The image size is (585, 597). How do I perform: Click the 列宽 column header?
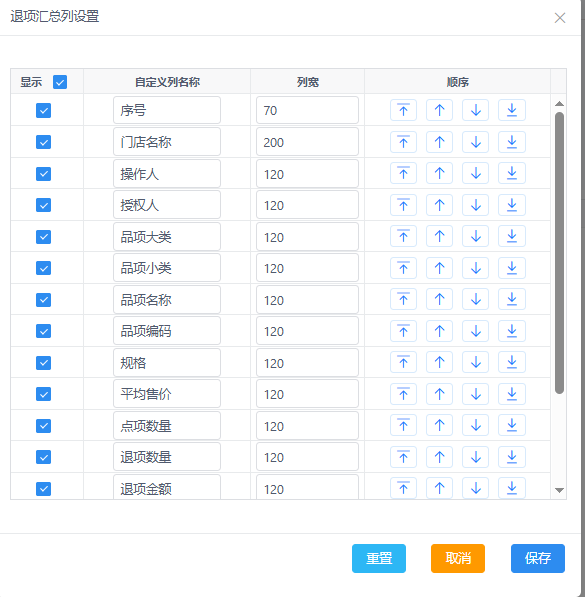[x=308, y=82]
